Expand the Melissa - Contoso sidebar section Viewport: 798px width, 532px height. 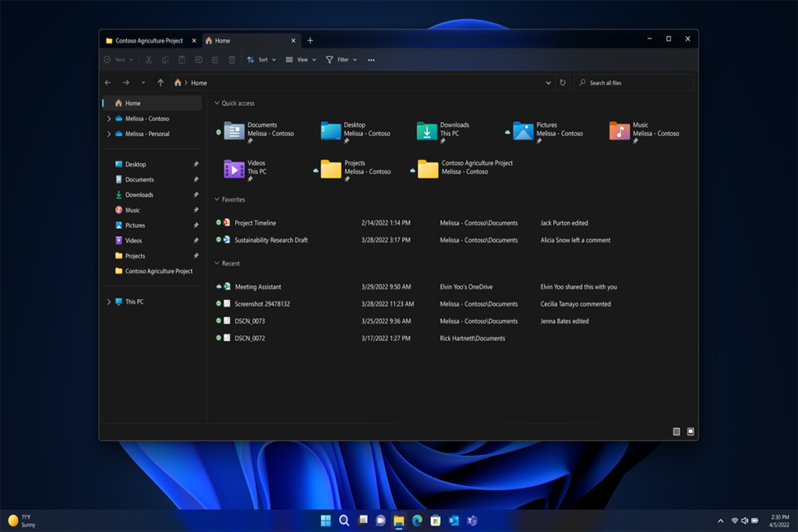click(108, 118)
